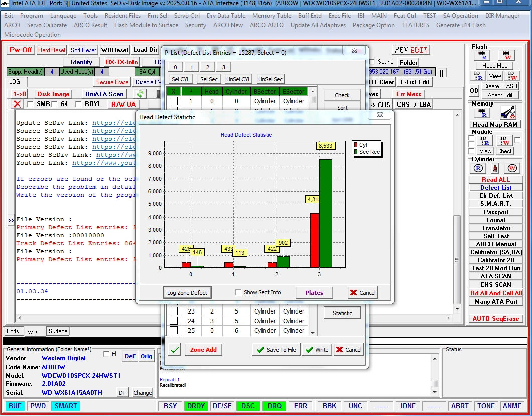Click Save To File in P-List
The height and width of the screenshot is (416, 532).
tap(277, 350)
